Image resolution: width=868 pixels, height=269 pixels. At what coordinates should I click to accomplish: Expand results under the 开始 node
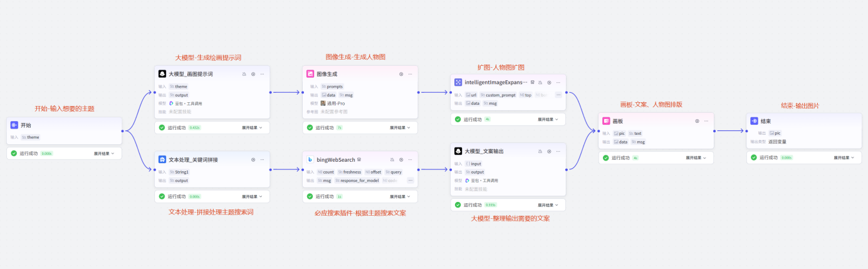pyautogui.click(x=104, y=153)
